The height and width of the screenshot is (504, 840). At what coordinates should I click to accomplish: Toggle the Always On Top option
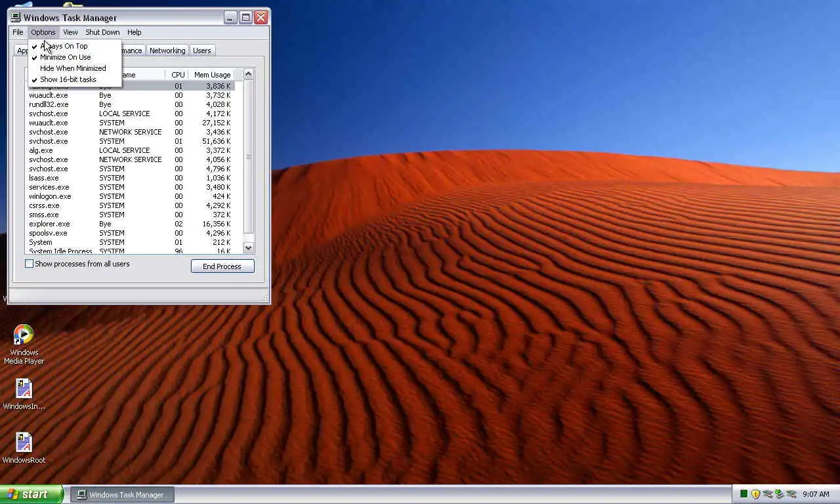pos(75,46)
